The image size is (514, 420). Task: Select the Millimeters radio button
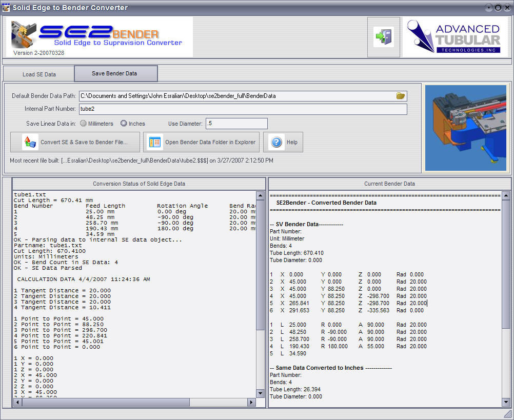(83, 124)
